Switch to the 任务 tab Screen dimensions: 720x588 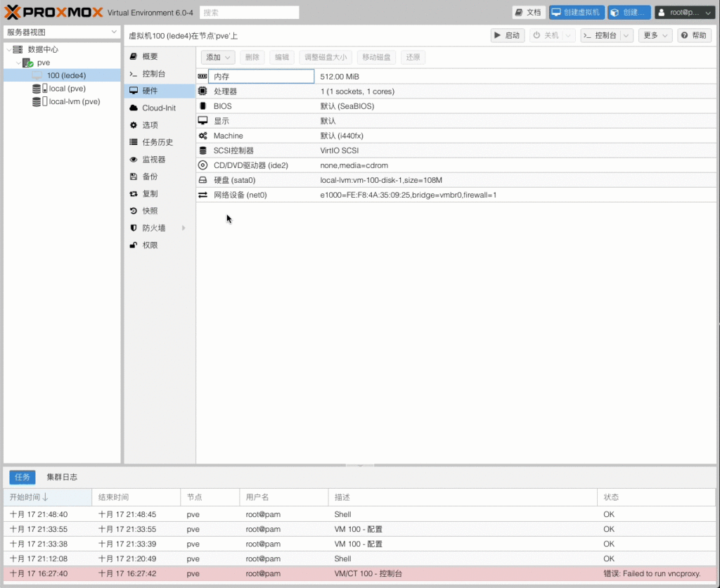[22, 477]
